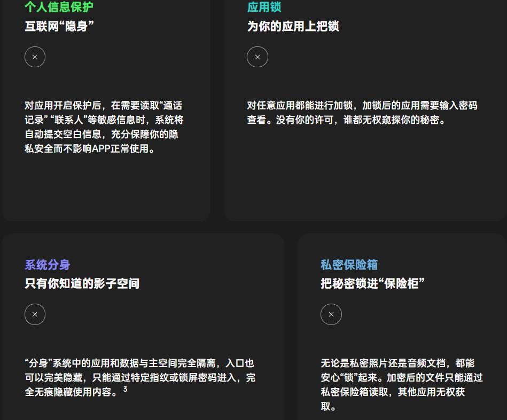The width and height of the screenshot is (507, 420).
Task: Dismiss the 私密保险箱 card using the × icon
Action: (331, 314)
